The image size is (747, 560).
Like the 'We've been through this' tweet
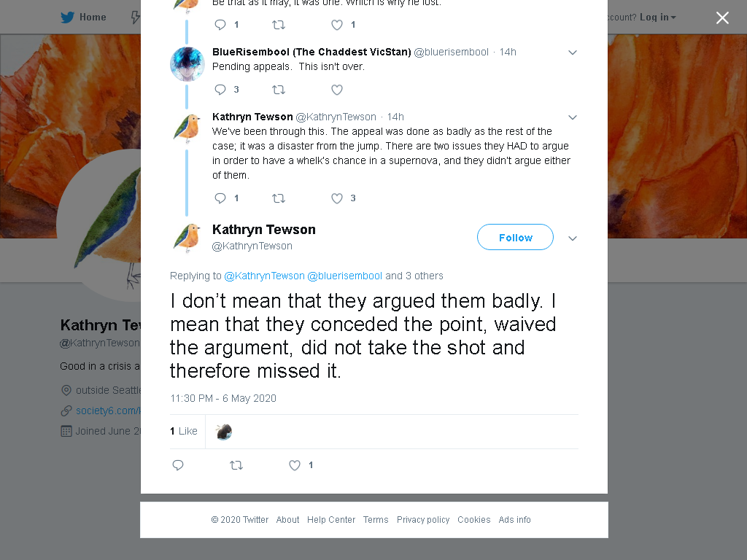tap(337, 198)
